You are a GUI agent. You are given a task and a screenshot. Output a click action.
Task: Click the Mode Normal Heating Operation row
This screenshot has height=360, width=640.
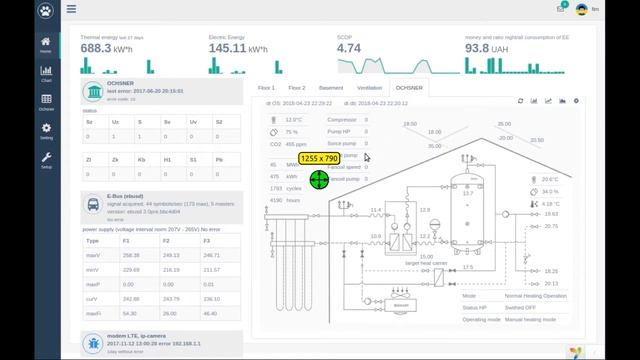[514, 296]
